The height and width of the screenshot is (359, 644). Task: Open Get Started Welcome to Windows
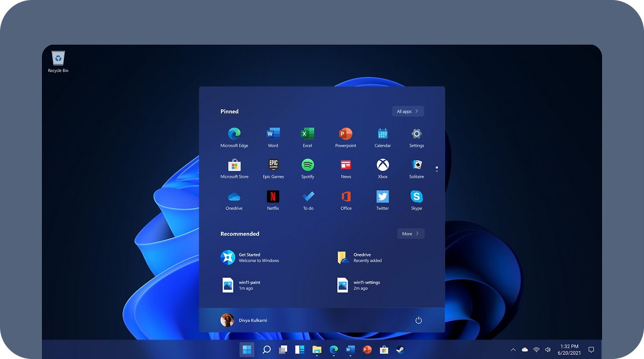point(250,258)
